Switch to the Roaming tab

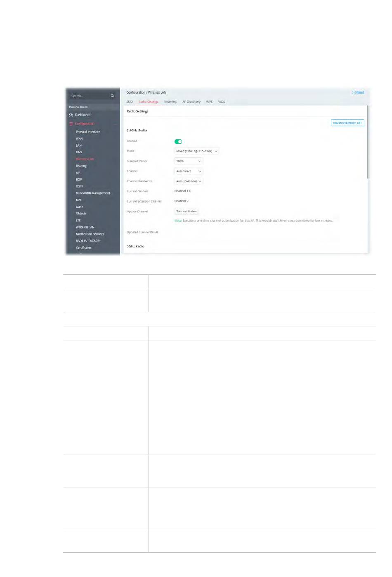[x=170, y=102]
